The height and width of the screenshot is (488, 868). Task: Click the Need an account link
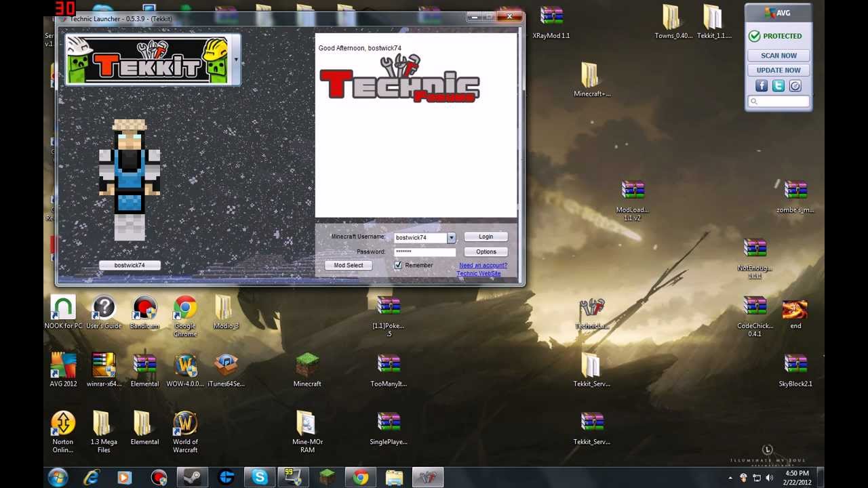483,265
